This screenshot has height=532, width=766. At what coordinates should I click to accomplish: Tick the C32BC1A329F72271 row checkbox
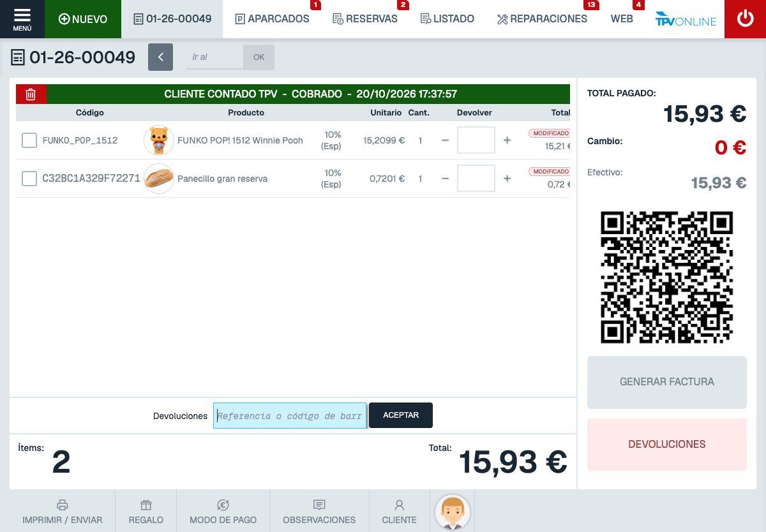click(29, 179)
